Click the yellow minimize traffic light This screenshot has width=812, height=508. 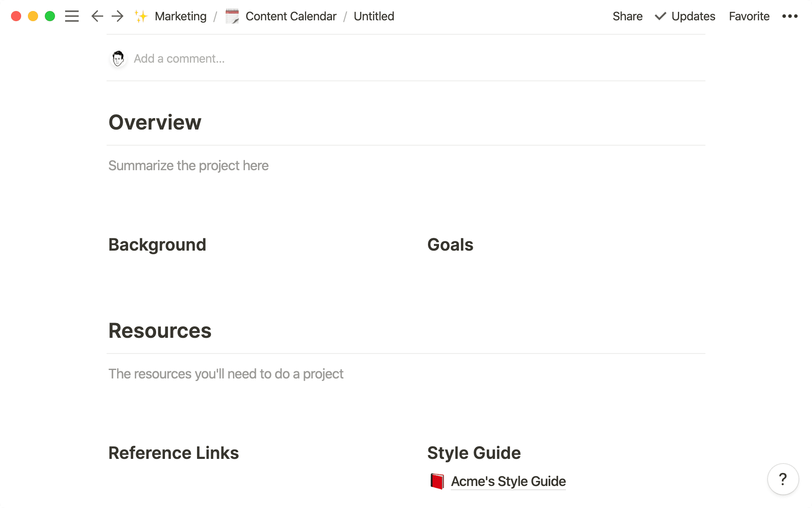tap(33, 16)
